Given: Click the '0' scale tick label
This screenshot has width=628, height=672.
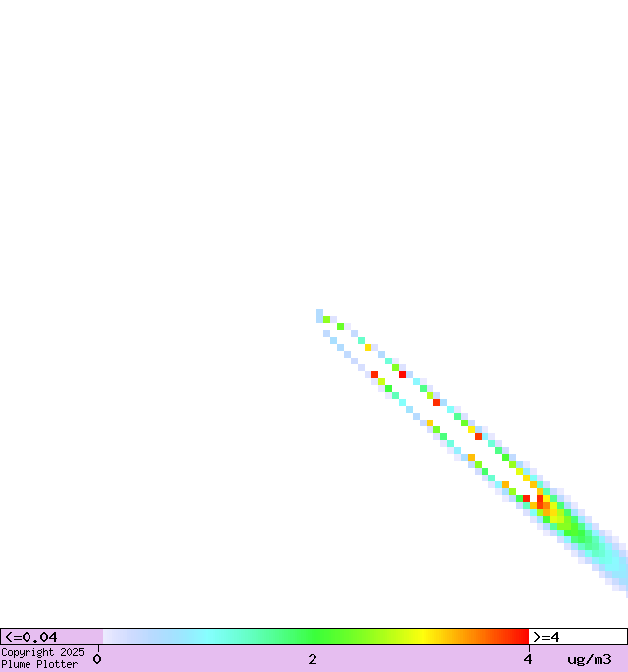Looking at the screenshot, I should [97, 659].
